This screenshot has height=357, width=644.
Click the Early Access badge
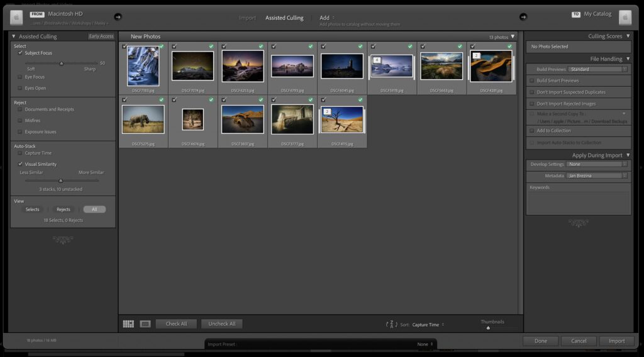[101, 36]
